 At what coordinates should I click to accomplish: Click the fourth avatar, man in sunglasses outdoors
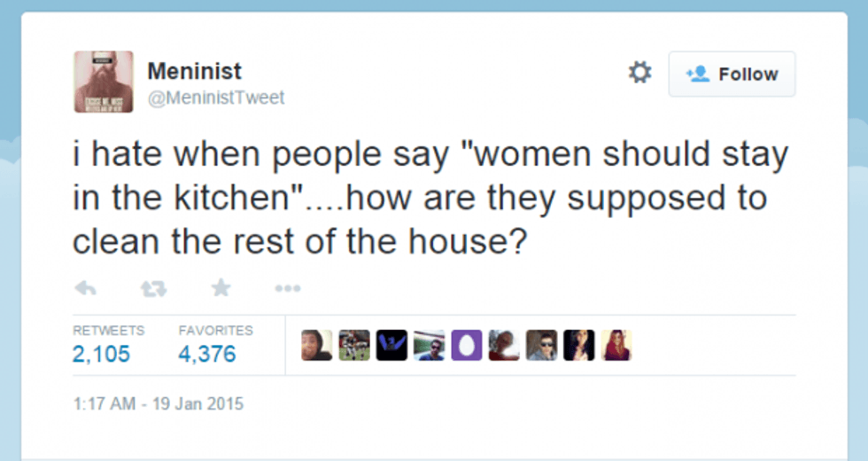click(430, 346)
